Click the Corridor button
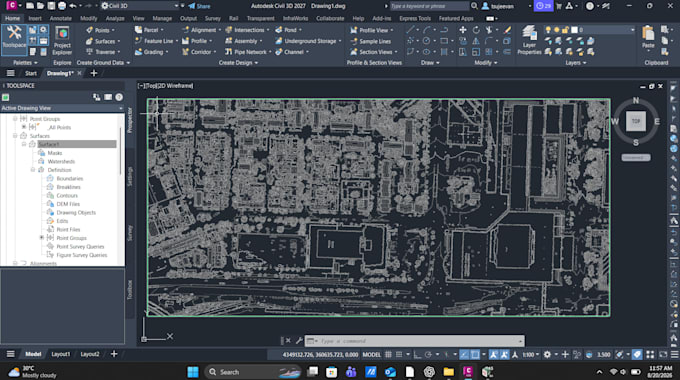 click(x=199, y=52)
